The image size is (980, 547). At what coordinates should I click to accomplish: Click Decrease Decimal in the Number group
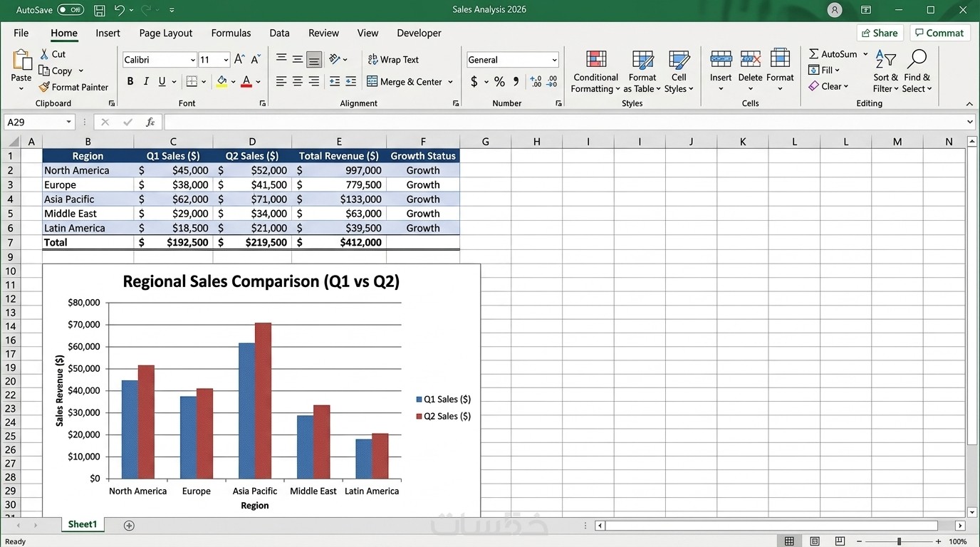(552, 82)
